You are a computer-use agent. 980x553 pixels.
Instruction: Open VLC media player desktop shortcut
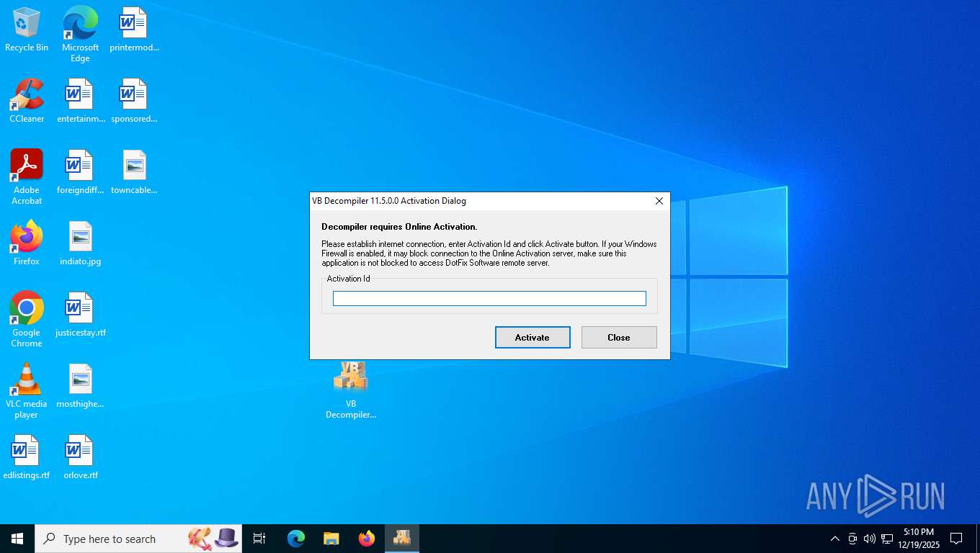pyautogui.click(x=27, y=391)
